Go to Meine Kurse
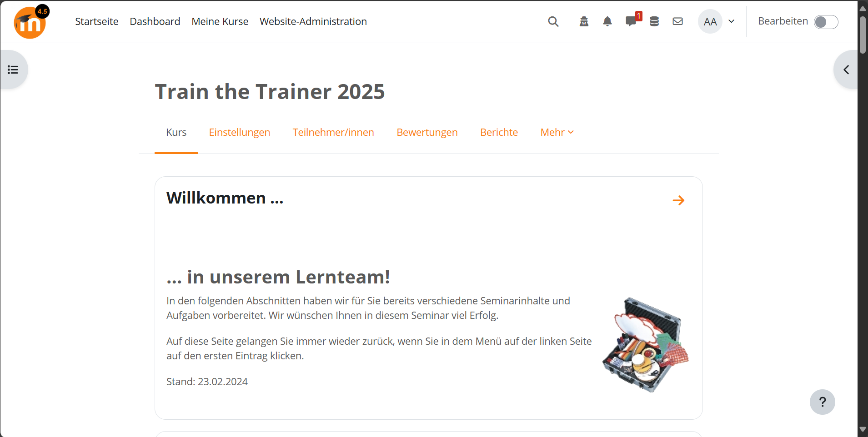The image size is (868, 437). (x=220, y=21)
